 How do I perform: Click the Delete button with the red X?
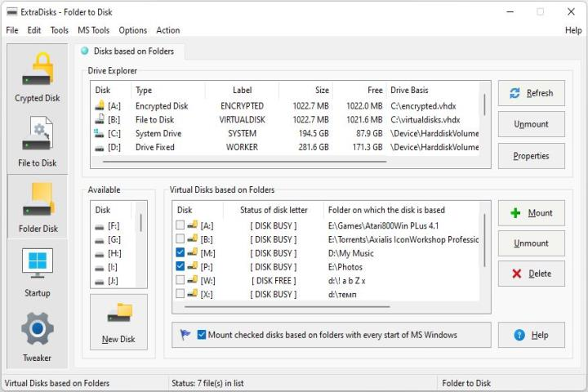[532, 274]
